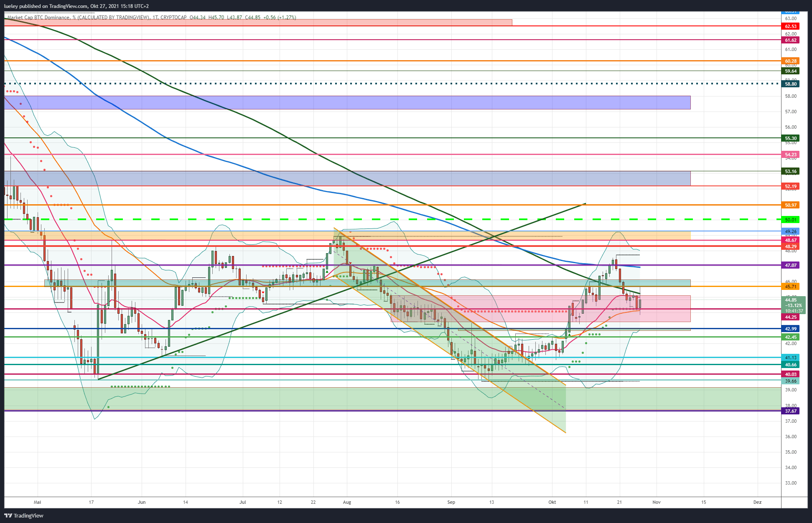
Task: Select the 48.67 price label
Action: coord(790,240)
